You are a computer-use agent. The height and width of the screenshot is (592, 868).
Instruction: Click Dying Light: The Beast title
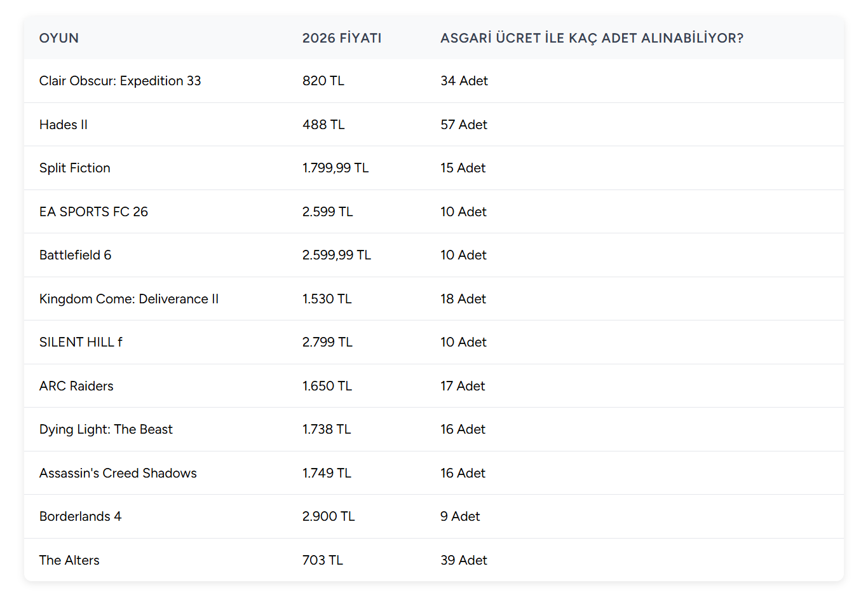tap(106, 429)
